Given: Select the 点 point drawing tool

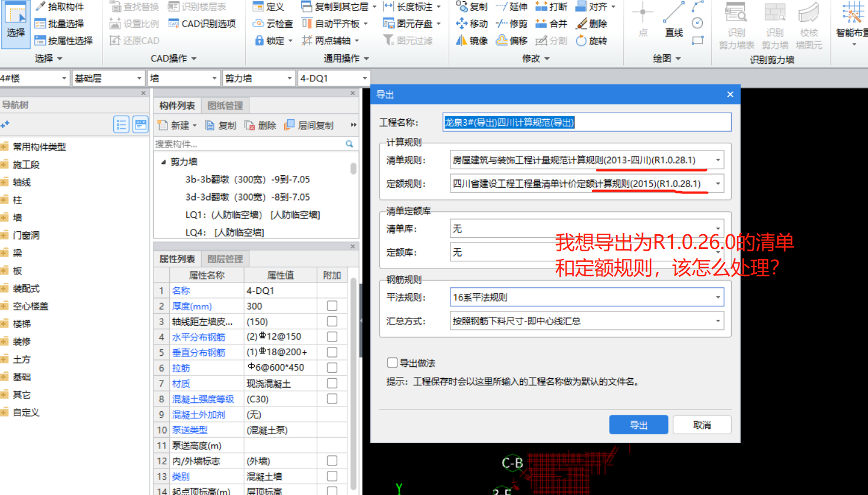Looking at the screenshot, I should pyautogui.click(x=643, y=21).
